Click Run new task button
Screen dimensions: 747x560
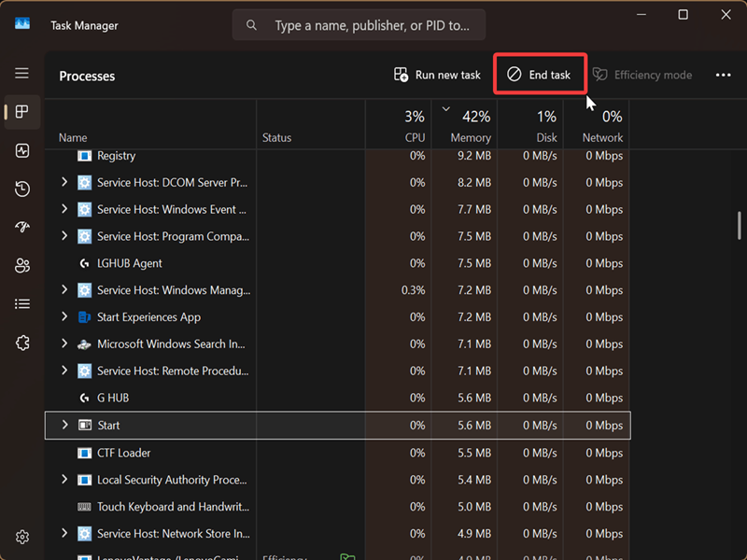[x=437, y=75]
